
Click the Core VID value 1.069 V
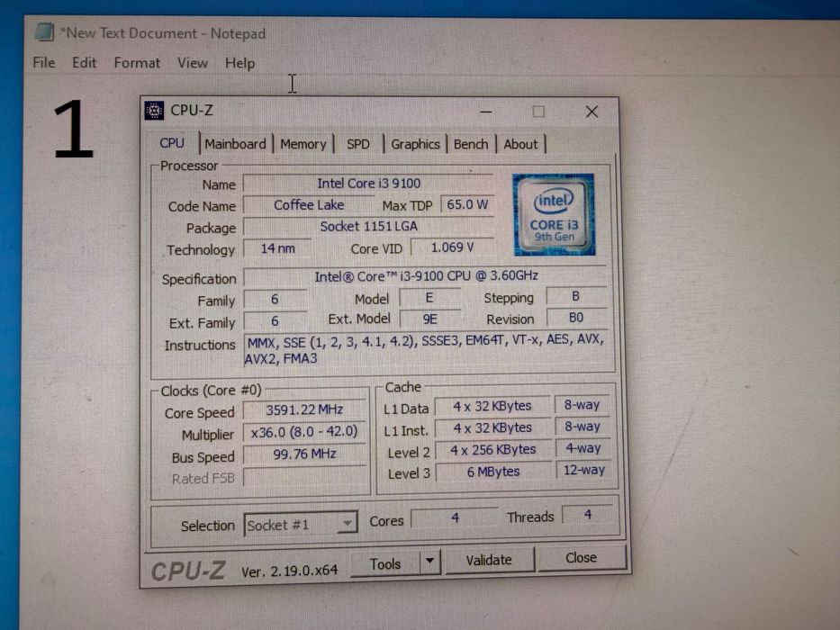coord(452,247)
